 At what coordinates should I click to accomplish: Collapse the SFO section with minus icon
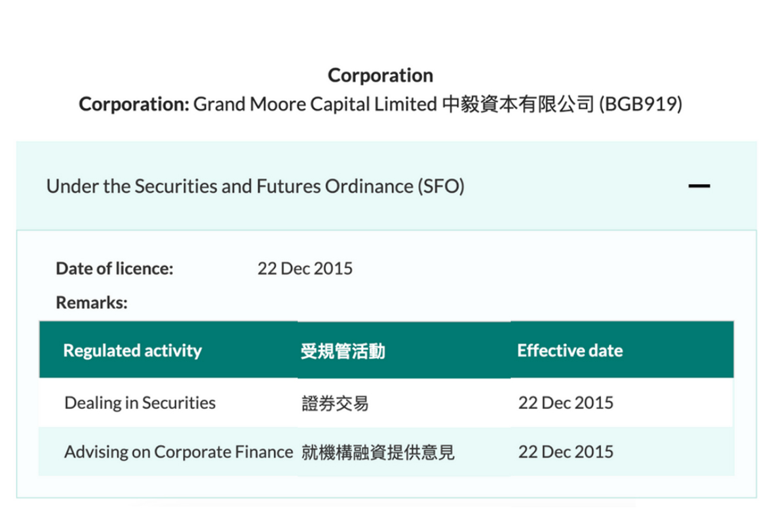pyautogui.click(x=699, y=186)
